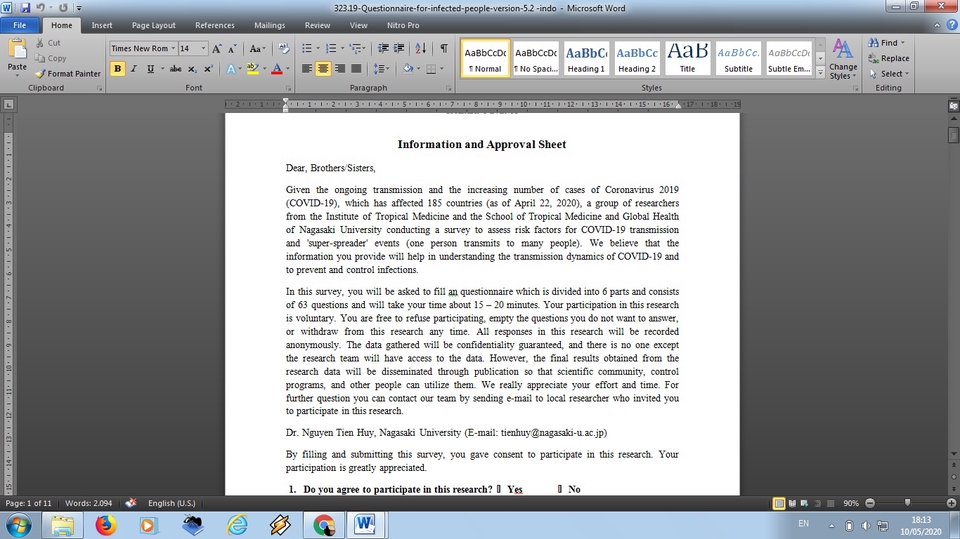This screenshot has width=960, height=539.
Task: Click the shading paint bucket icon
Action: coord(408,69)
